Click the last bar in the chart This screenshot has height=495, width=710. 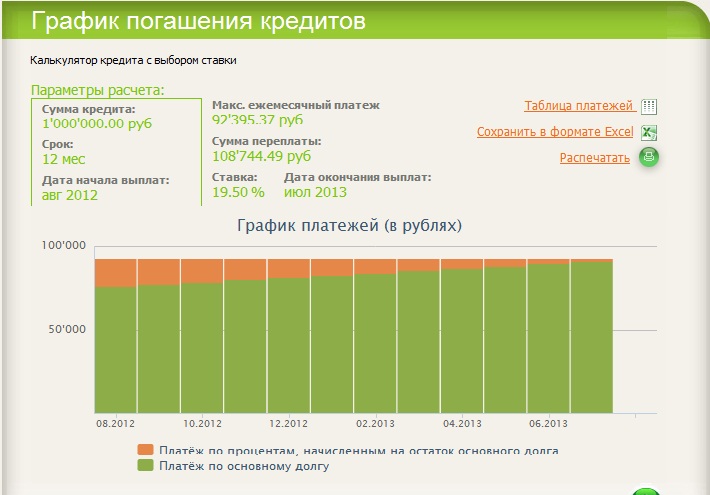[592, 336]
